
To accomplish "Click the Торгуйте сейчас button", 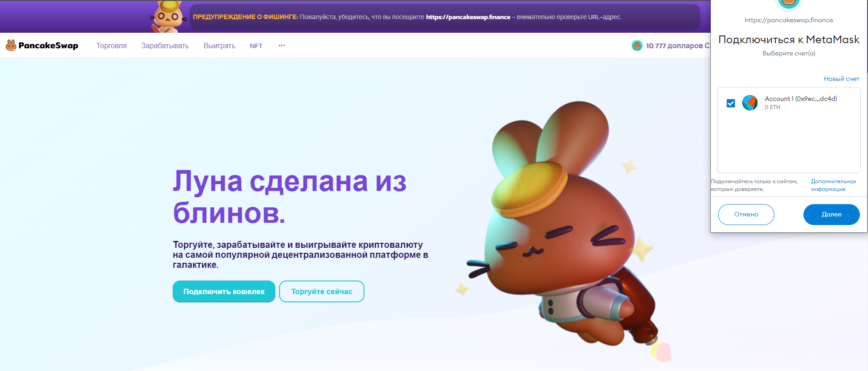I will [322, 291].
